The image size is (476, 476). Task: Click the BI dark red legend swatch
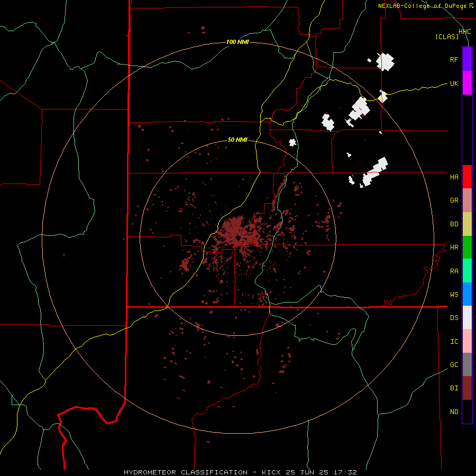467,388
